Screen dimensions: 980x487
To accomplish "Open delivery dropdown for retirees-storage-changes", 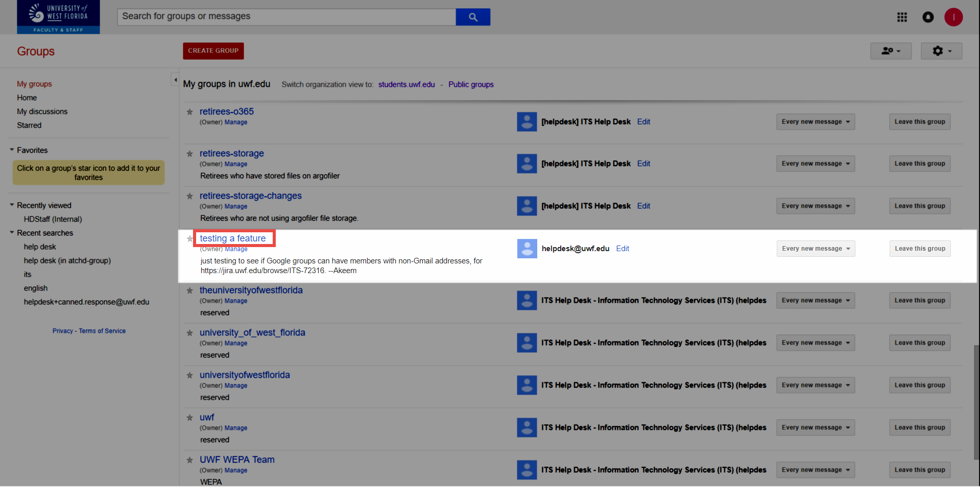I will tap(816, 206).
